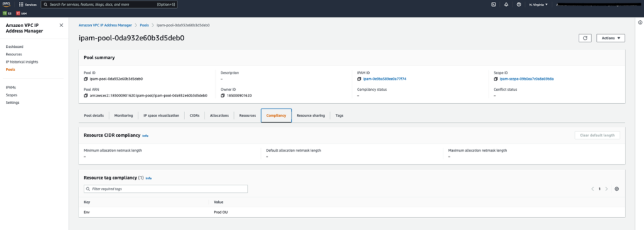Click Info next to Resource CIDR compliancy
Image resolution: width=644 pixels, height=230 pixels.
pyautogui.click(x=145, y=135)
